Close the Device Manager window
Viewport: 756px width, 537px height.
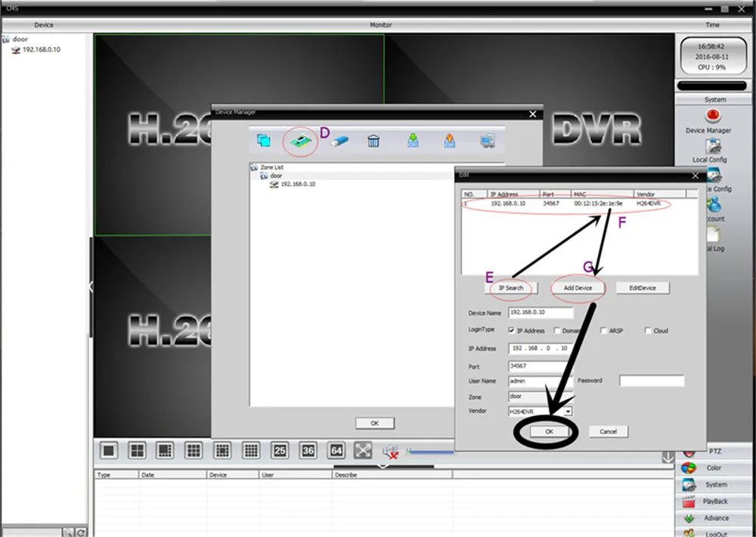tap(532, 114)
